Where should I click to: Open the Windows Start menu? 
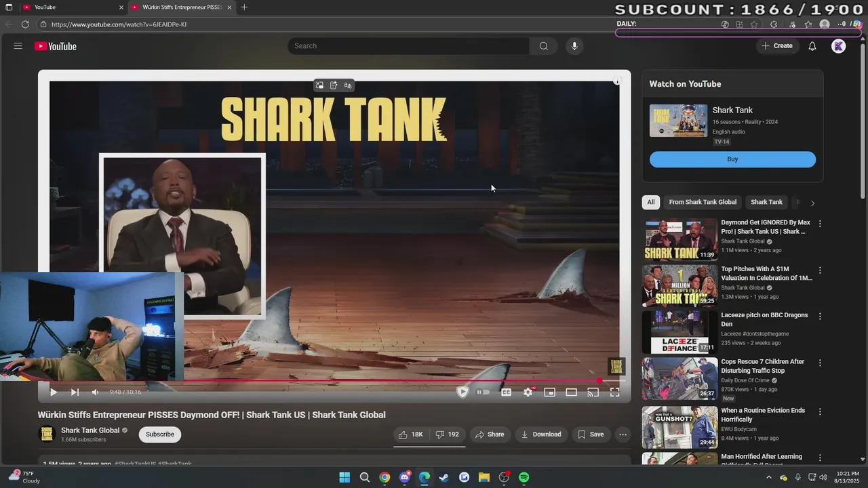click(x=344, y=477)
